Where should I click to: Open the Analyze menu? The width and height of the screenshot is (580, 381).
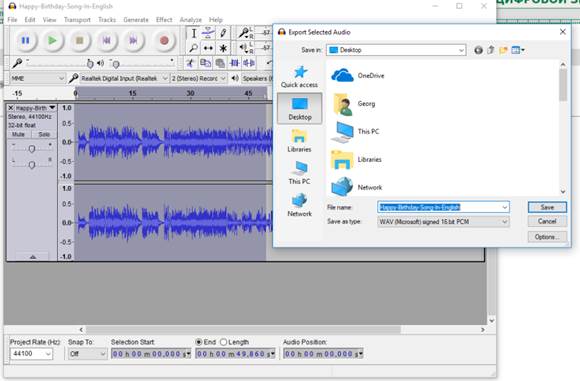190,20
